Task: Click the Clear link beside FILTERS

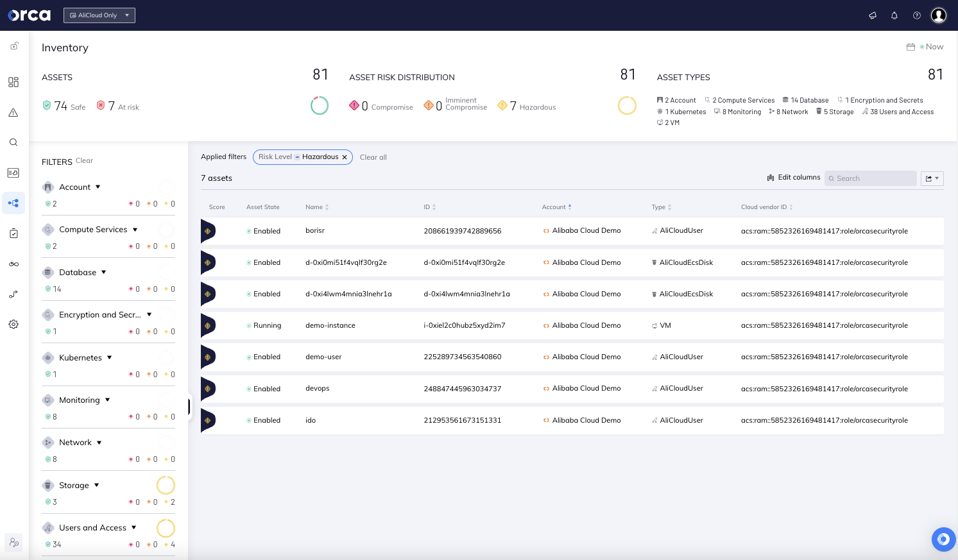Action: coord(84,160)
